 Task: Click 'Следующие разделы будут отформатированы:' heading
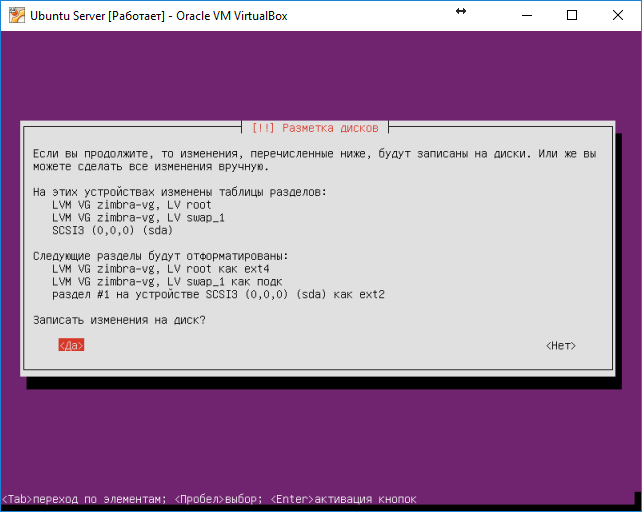click(160, 256)
